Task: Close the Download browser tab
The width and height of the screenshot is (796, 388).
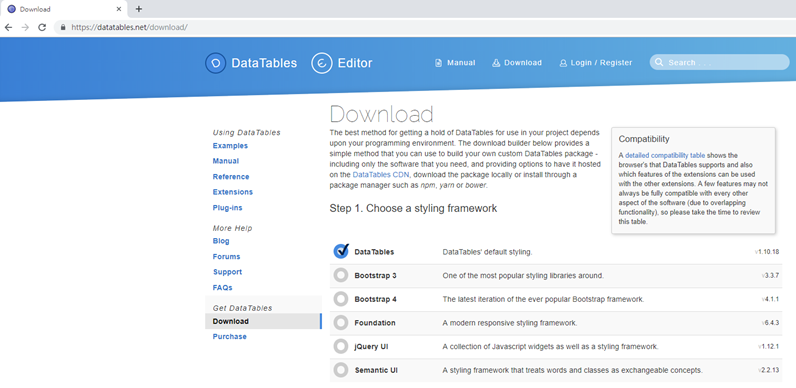Action: click(119, 9)
